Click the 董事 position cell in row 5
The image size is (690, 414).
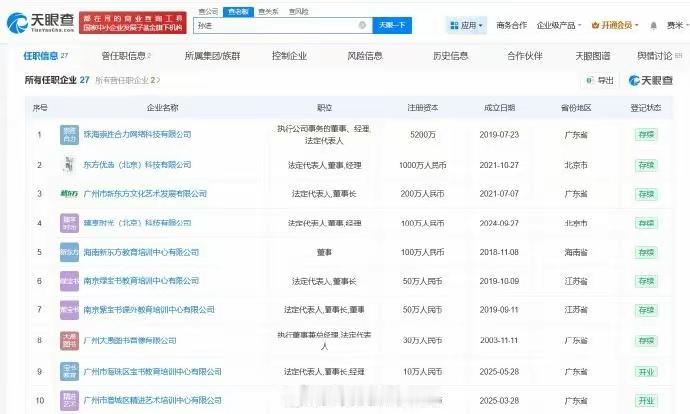click(324, 252)
